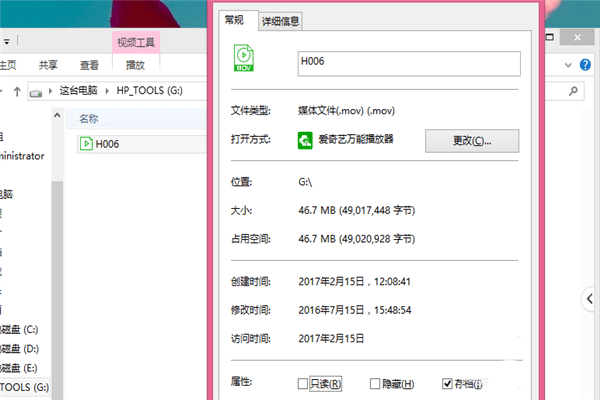Screen dimensions: 600x400
Task: Click the up arrow navigation icon
Action: point(17,91)
